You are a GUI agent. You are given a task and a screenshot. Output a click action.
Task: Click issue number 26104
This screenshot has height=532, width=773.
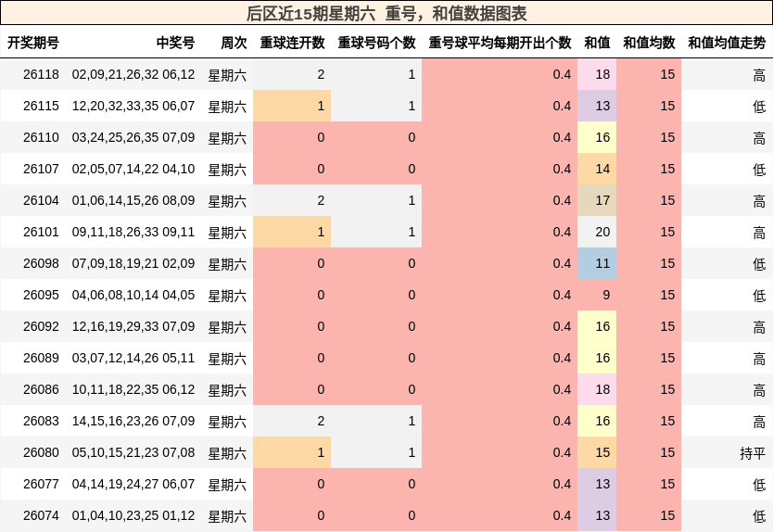(x=41, y=201)
